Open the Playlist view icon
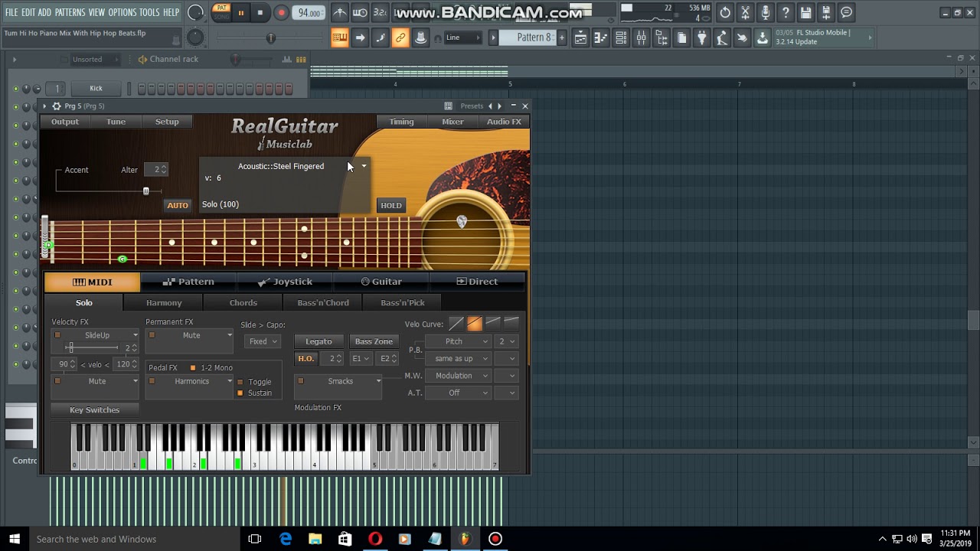The width and height of the screenshot is (980, 551). tap(581, 38)
